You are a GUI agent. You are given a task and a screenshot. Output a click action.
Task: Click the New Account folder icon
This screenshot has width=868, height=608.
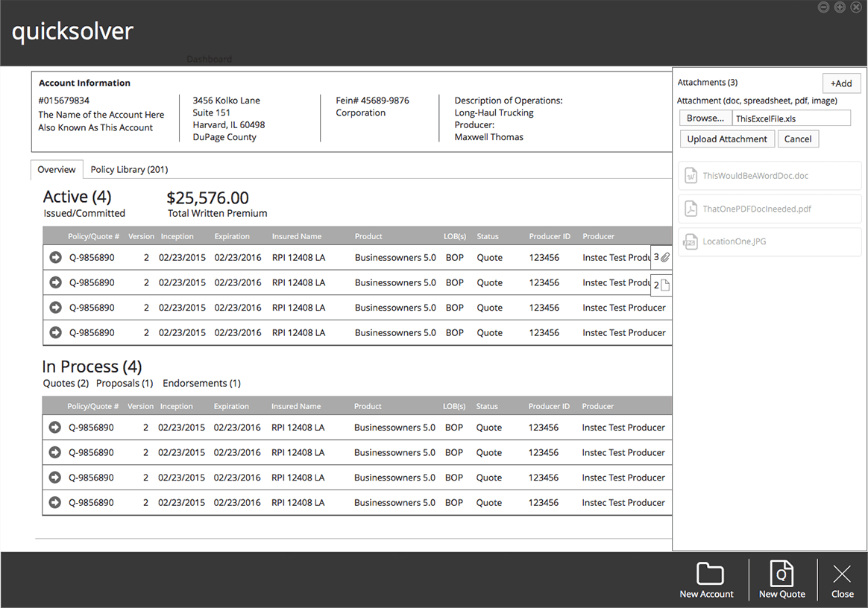[x=709, y=574]
